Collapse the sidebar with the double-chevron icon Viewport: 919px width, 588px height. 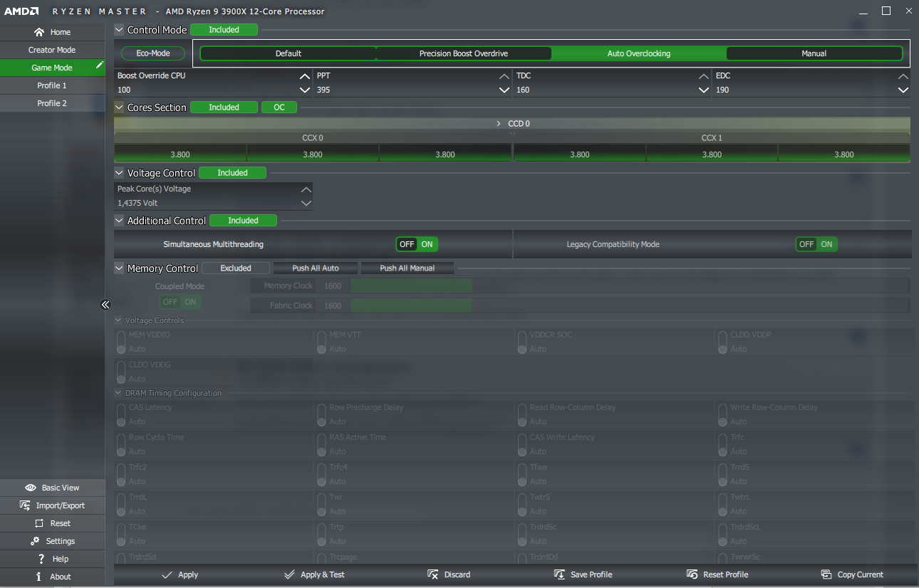coord(105,305)
